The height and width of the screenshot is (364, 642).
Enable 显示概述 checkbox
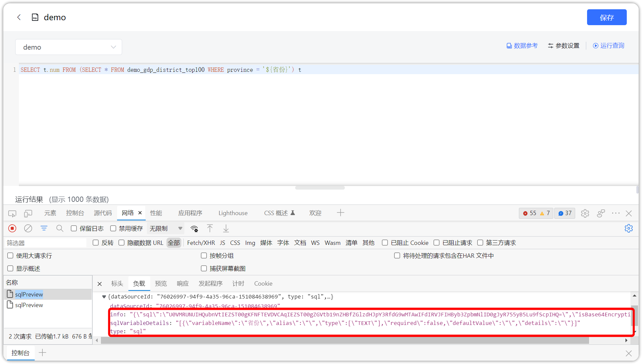click(10, 268)
